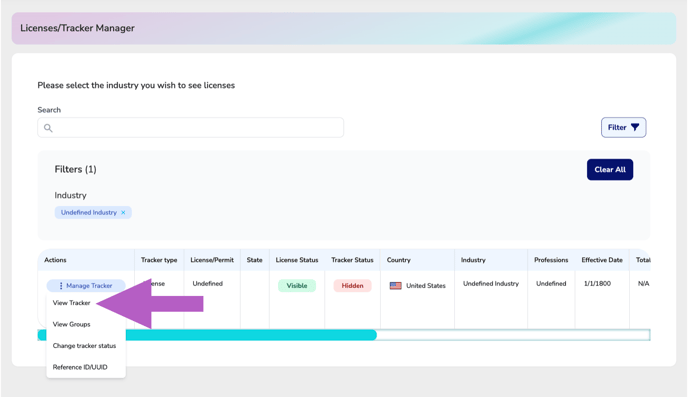
Task: Click the Undefined Industry filter chip label
Action: 89,212
